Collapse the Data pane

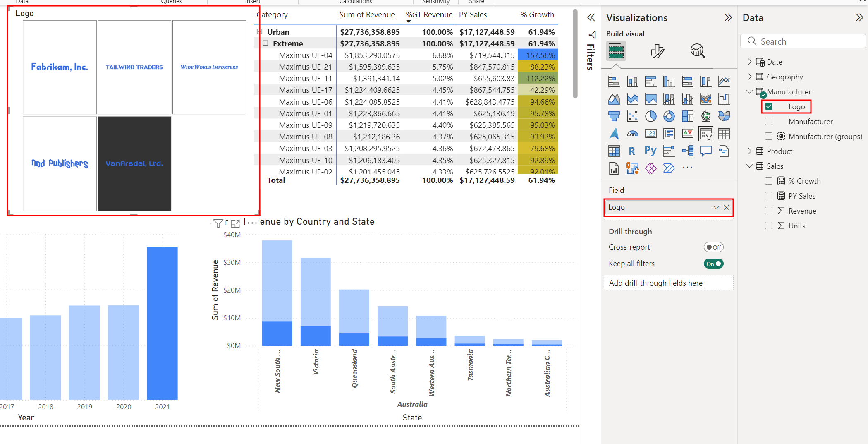click(x=859, y=18)
